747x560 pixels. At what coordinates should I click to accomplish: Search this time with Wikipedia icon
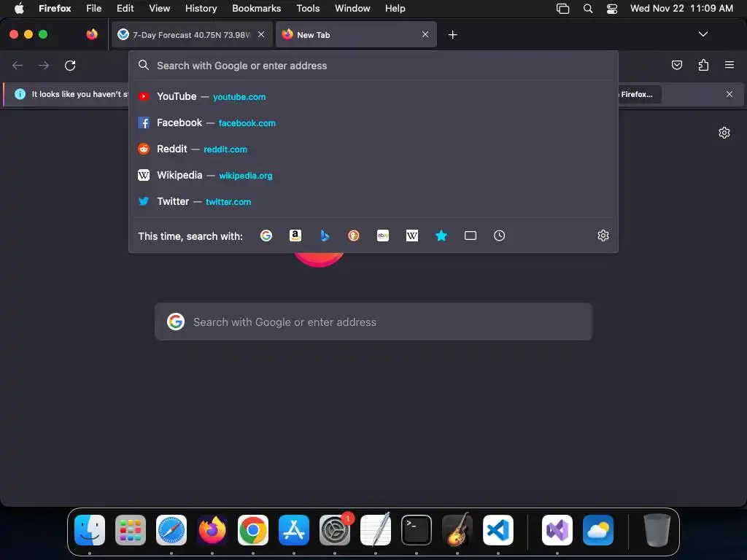point(412,236)
